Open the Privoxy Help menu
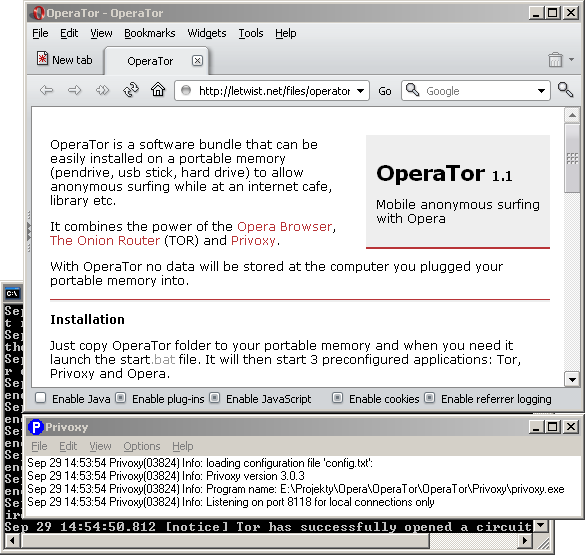Image resolution: width=585 pixels, height=555 pixels. pyautogui.click(x=183, y=446)
